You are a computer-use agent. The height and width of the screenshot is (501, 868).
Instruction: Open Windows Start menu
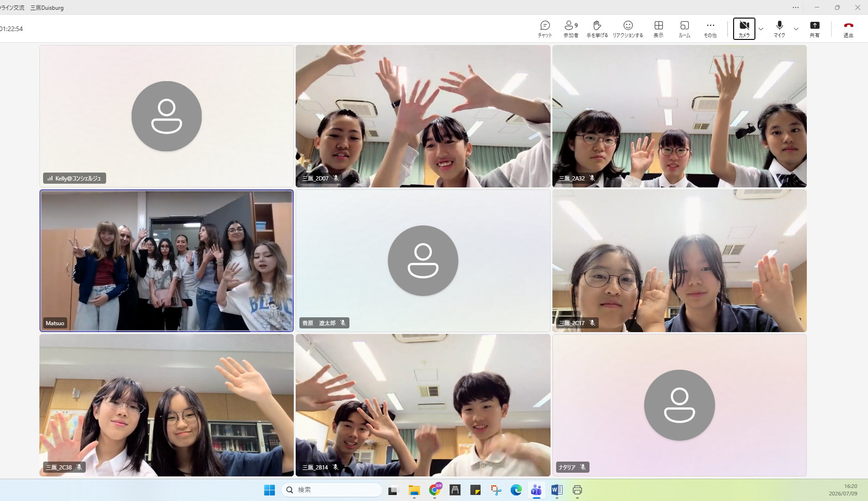pos(269,490)
